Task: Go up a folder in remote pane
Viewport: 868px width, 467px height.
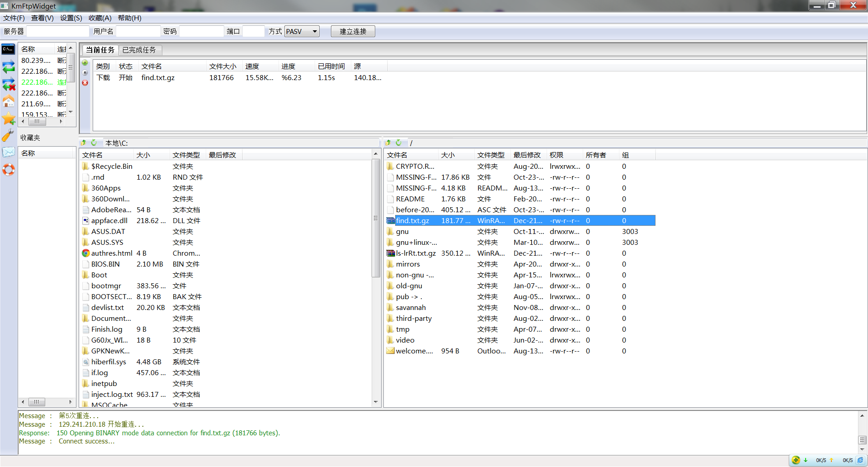Action: [389, 143]
